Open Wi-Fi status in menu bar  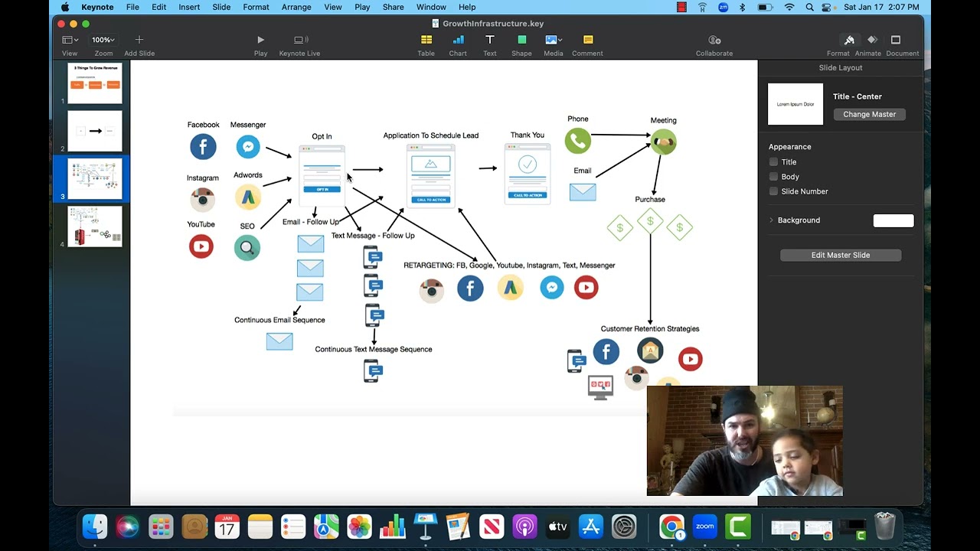789,7
